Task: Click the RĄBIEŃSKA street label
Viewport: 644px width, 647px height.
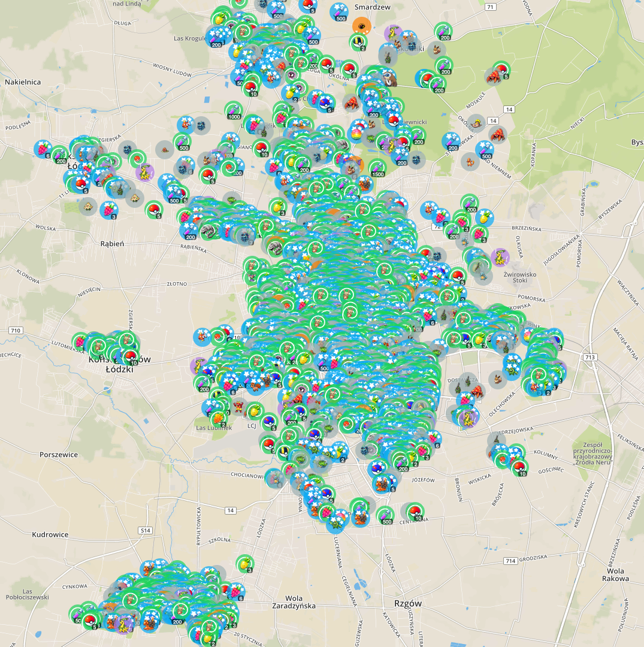Action: [193, 248]
